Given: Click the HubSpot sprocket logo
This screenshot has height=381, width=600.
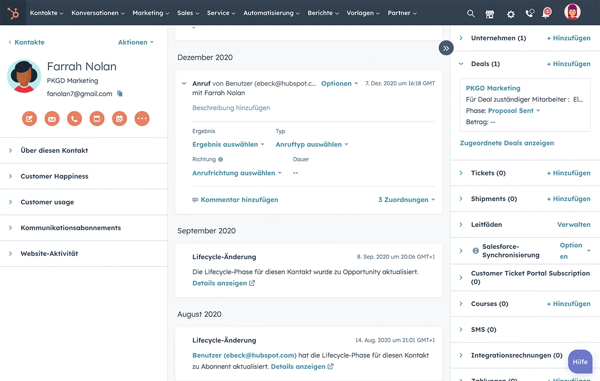Looking at the screenshot, I should tap(13, 13).
